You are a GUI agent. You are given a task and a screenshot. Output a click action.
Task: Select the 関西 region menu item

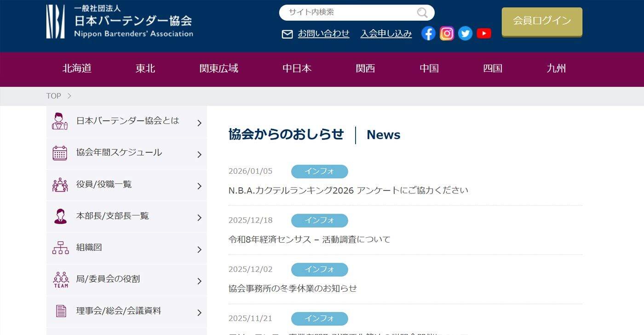(x=365, y=68)
